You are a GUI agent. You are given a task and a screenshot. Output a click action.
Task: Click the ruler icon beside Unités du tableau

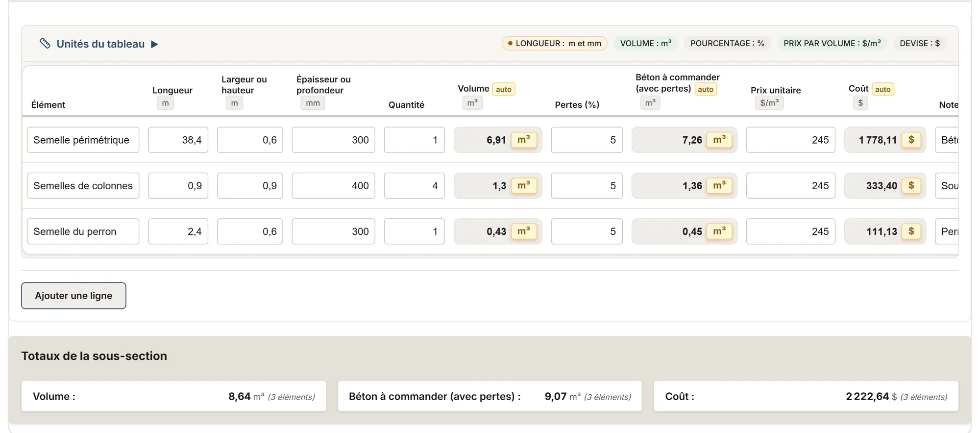coord(45,44)
